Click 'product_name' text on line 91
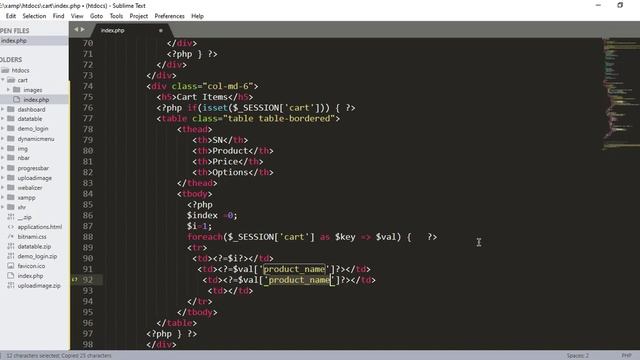 pyautogui.click(x=294, y=269)
